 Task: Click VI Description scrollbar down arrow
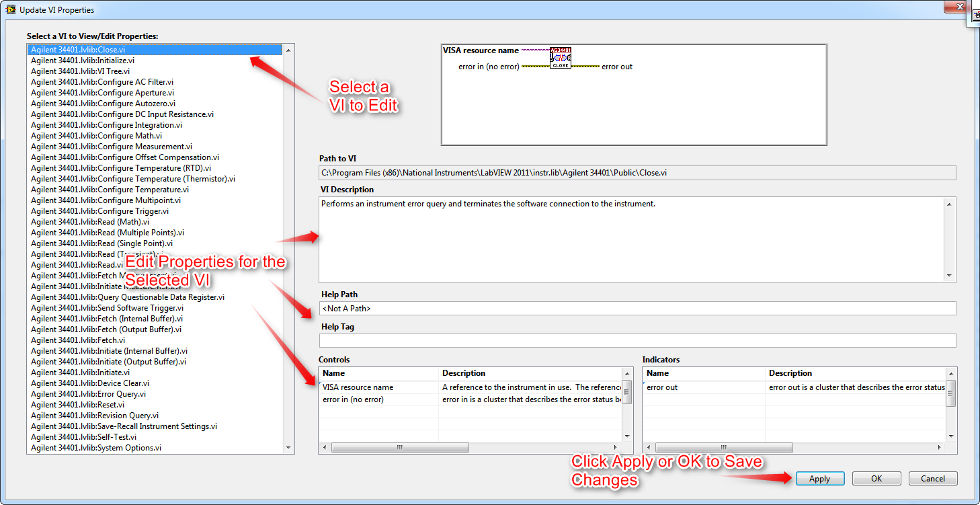point(949,275)
